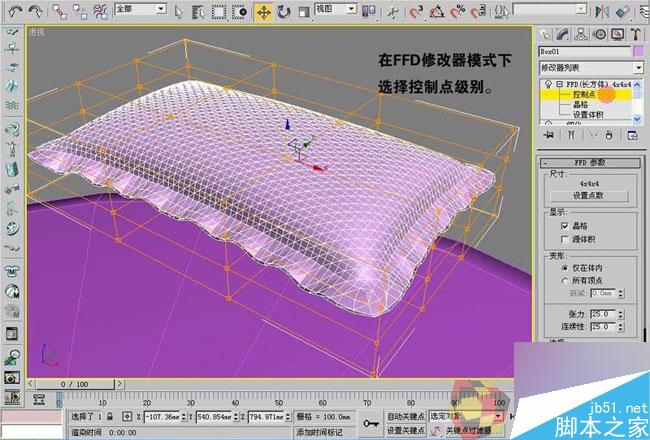Click the 设置点数 button
This screenshot has height=440, width=650.
(x=589, y=196)
